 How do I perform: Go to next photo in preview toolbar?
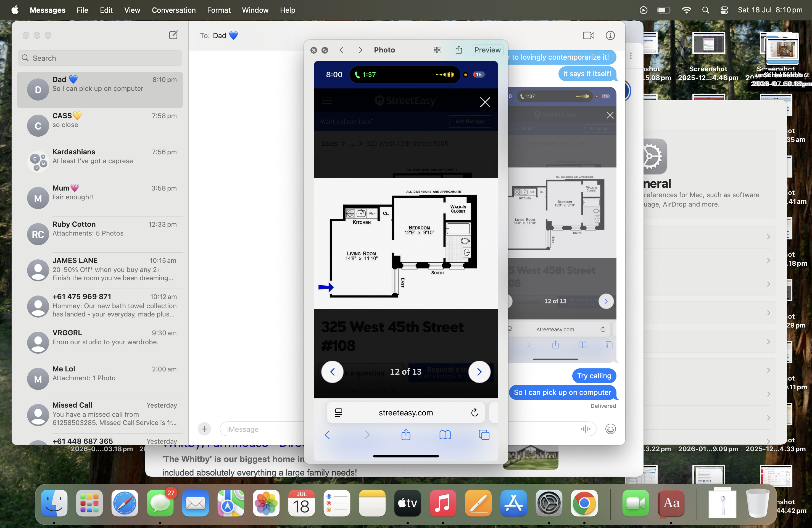361,50
